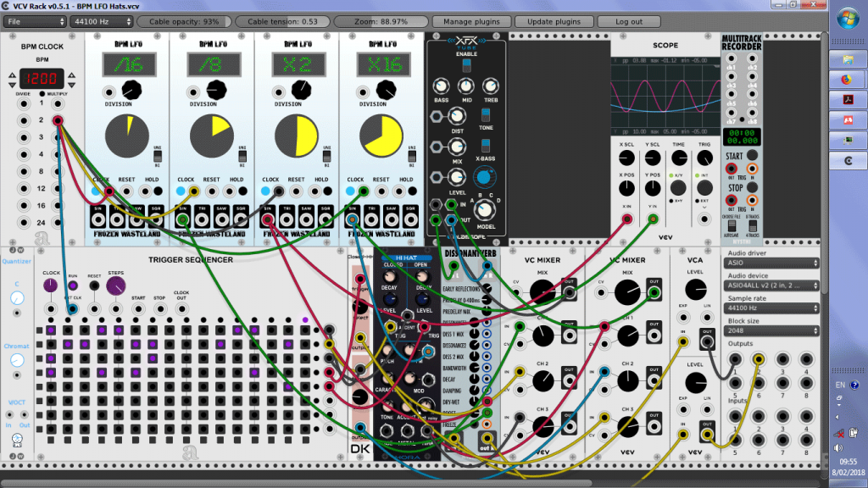Open the File menu
The height and width of the screenshot is (488, 868).
[x=35, y=21]
